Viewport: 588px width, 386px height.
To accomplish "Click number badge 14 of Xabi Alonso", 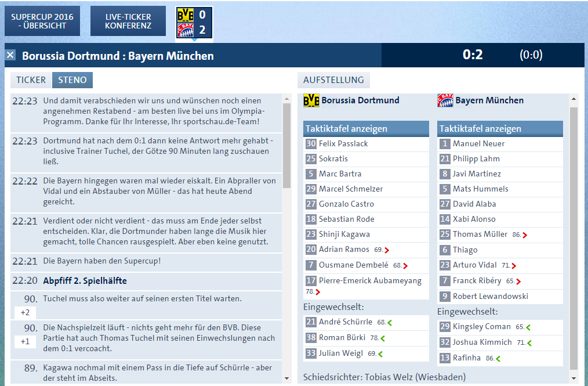I will coord(445,219).
